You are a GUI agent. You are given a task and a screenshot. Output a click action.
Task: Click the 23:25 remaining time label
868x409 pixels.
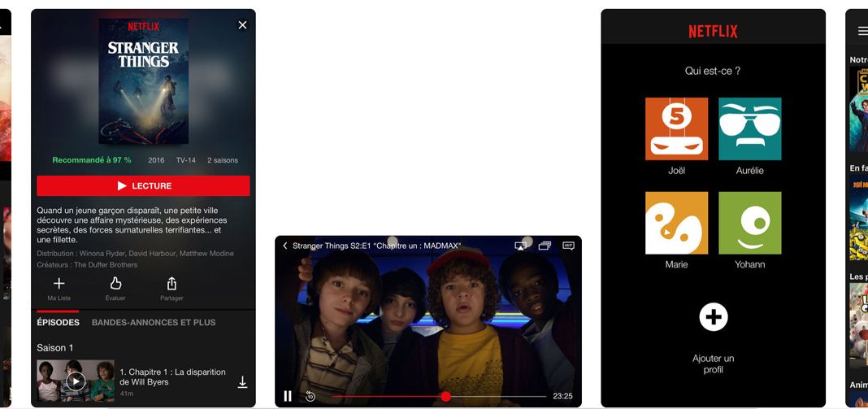562,396
